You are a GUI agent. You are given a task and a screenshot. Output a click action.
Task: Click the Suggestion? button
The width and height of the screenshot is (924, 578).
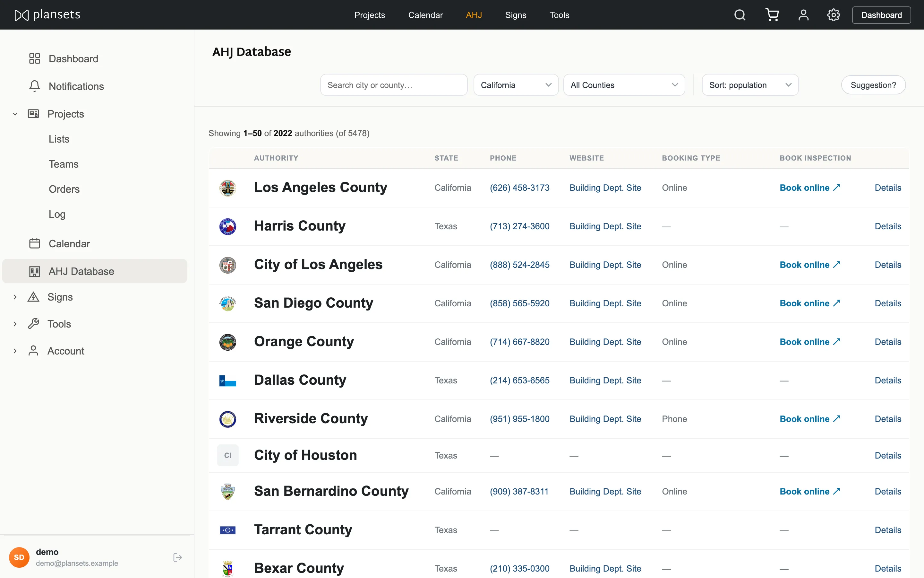point(873,85)
